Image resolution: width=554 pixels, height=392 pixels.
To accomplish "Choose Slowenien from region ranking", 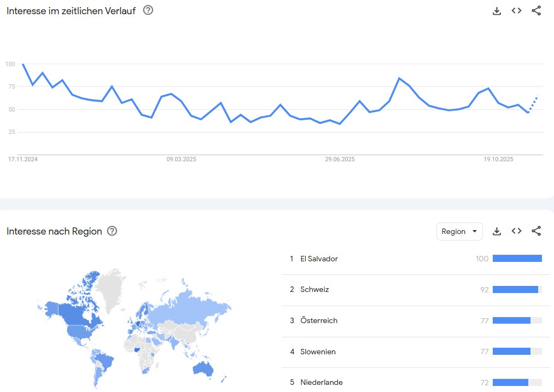I will (x=318, y=352).
